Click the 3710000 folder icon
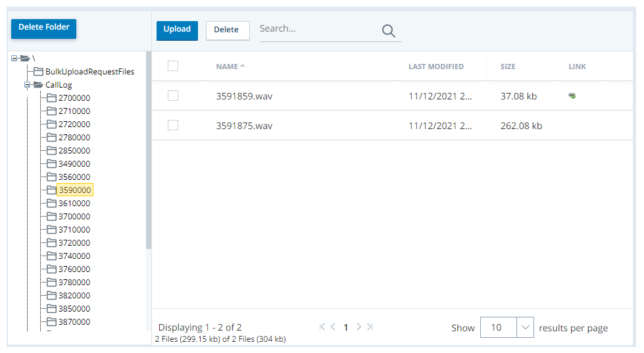Screen dimensions: 644x353 (51, 229)
